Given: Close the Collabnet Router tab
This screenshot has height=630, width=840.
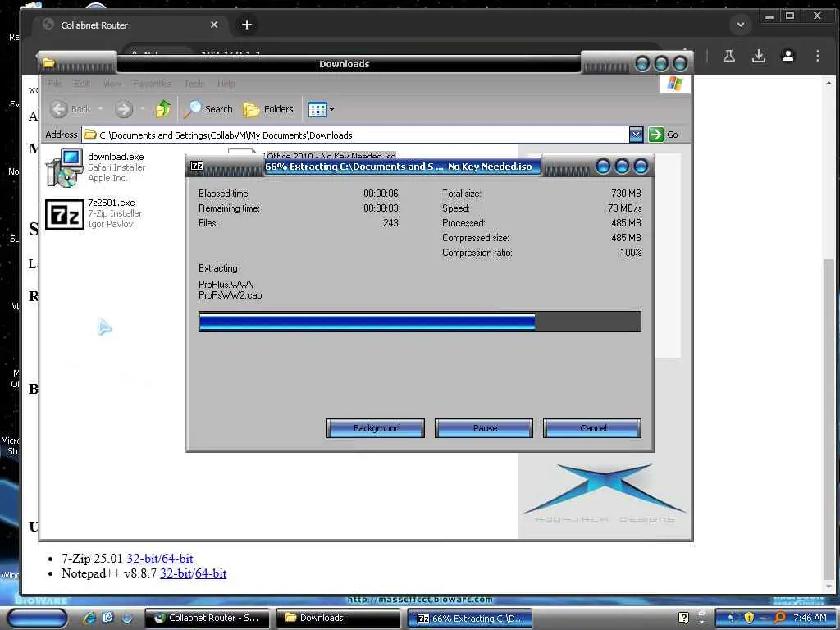Looking at the screenshot, I should click(x=214, y=25).
